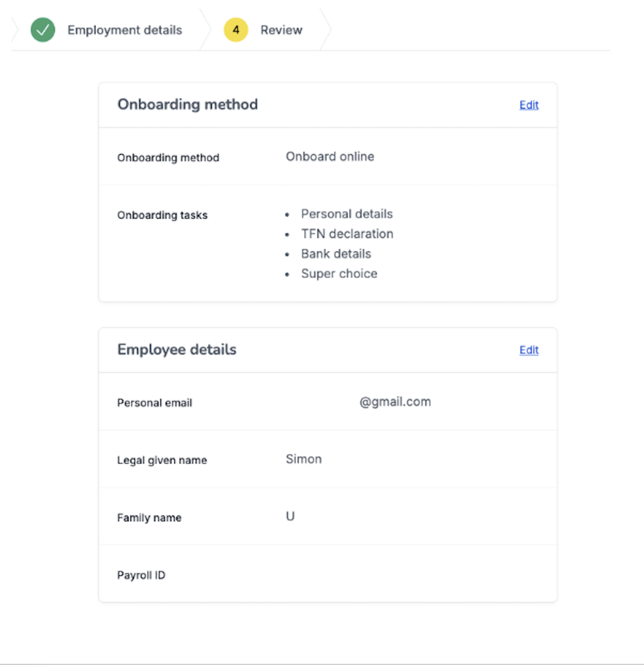
Task: Click the chevron after Review step
Action: (325, 30)
